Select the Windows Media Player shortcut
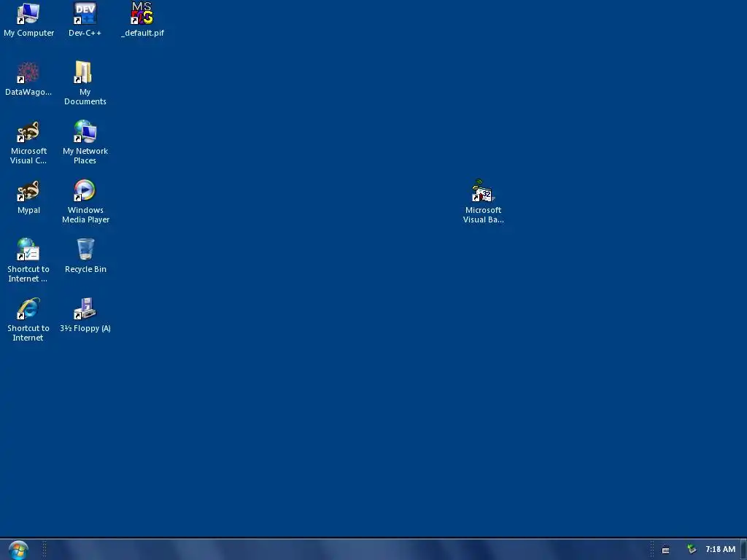This screenshot has width=747, height=560. coord(85,201)
